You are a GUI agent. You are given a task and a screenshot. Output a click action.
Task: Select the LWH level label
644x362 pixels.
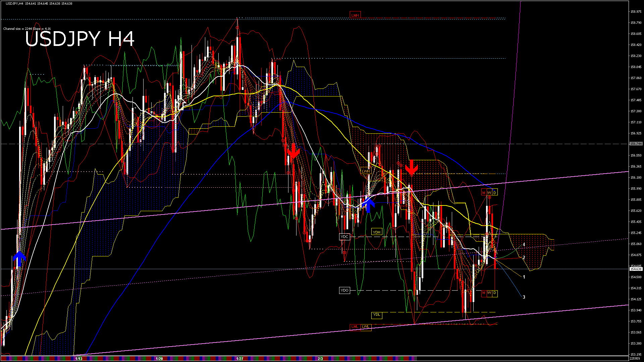point(366,171)
